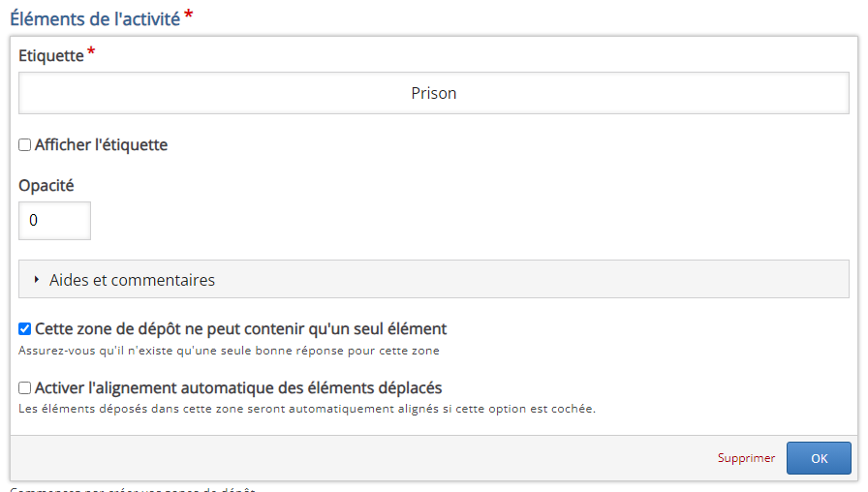The width and height of the screenshot is (868, 492).
Task: Enable the Afficher l'étiquette checkbox
Action: 25,145
